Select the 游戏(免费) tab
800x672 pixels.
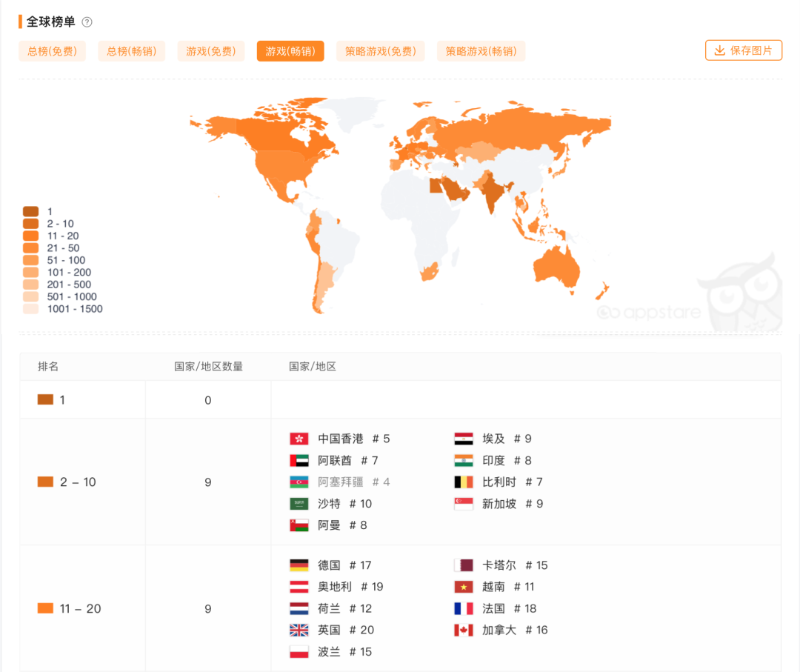(210, 51)
